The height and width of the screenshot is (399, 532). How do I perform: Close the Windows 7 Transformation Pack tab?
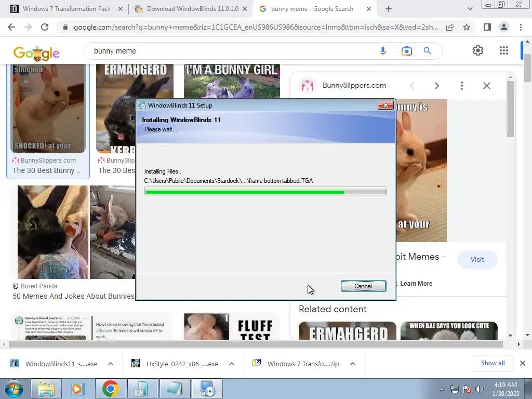point(120,9)
